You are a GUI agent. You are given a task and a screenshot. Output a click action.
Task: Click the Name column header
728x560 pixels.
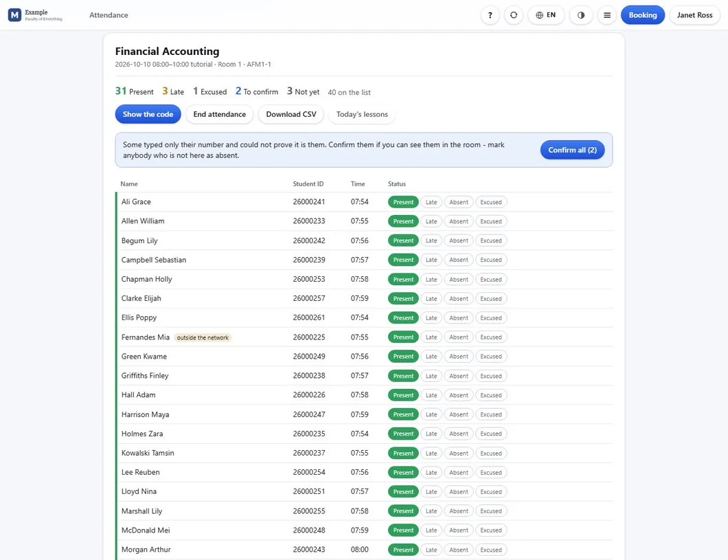[129, 184]
